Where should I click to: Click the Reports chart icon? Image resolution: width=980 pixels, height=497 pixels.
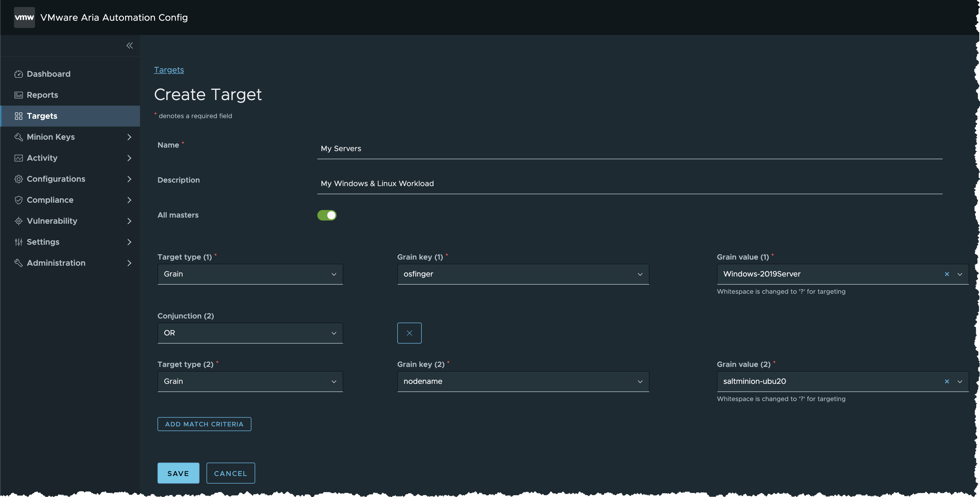[x=19, y=95]
